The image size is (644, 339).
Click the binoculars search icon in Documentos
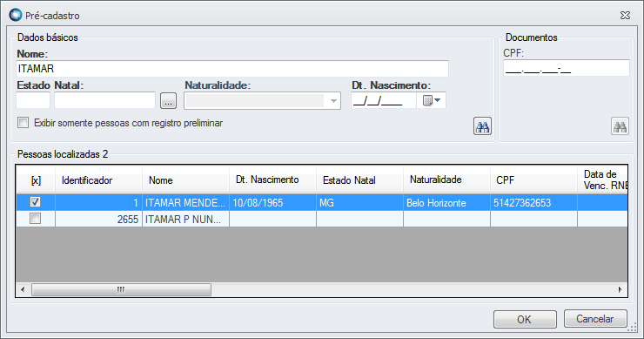pyautogui.click(x=620, y=126)
